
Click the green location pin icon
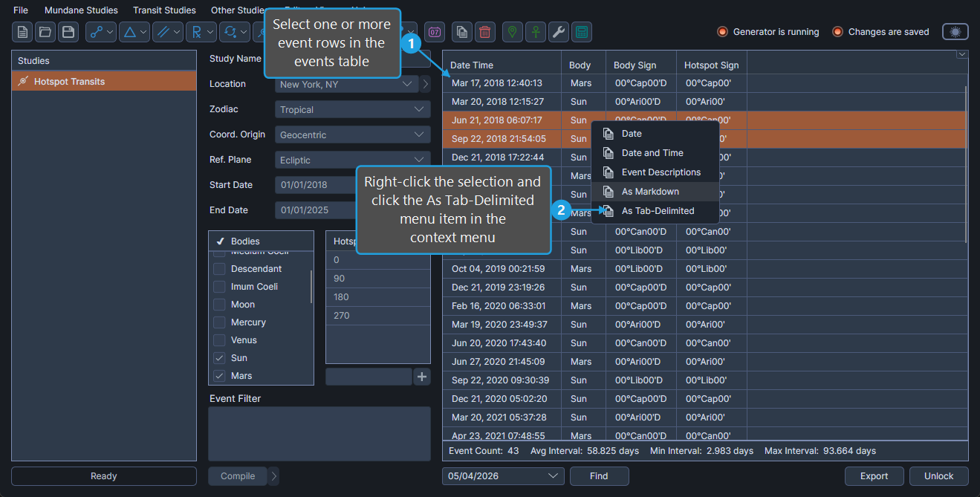pyautogui.click(x=512, y=32)
